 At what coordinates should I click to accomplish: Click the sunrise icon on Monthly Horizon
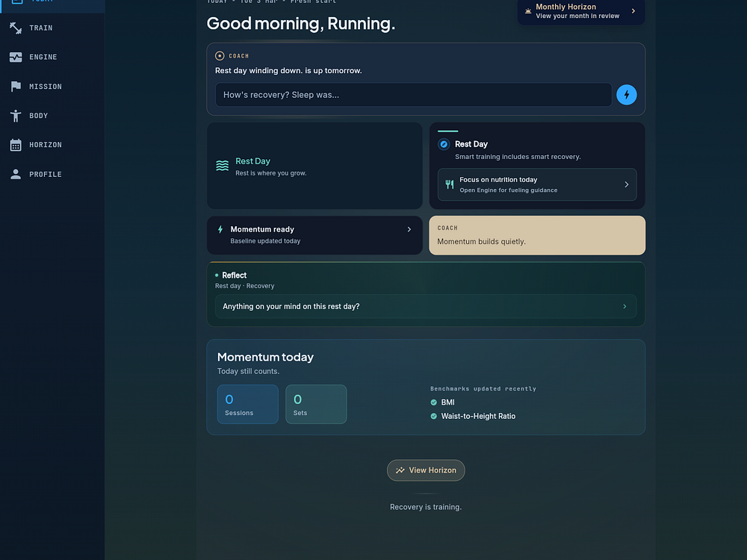pos(528,11)
